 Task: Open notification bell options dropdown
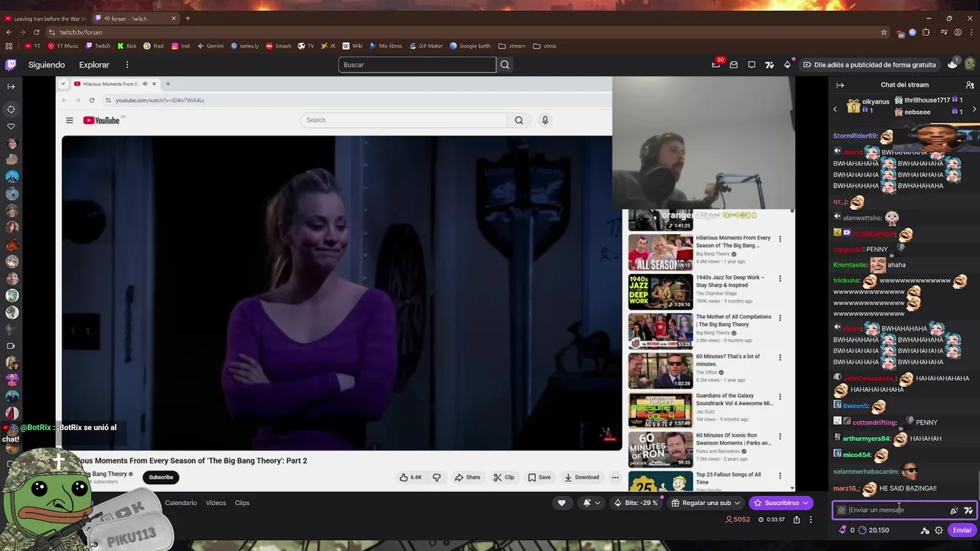point(591,503)
